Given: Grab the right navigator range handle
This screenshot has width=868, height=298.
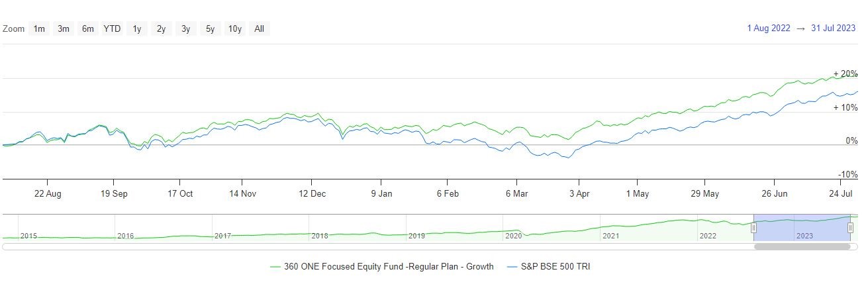Looking at the screenshot, I should click(851, 228).
